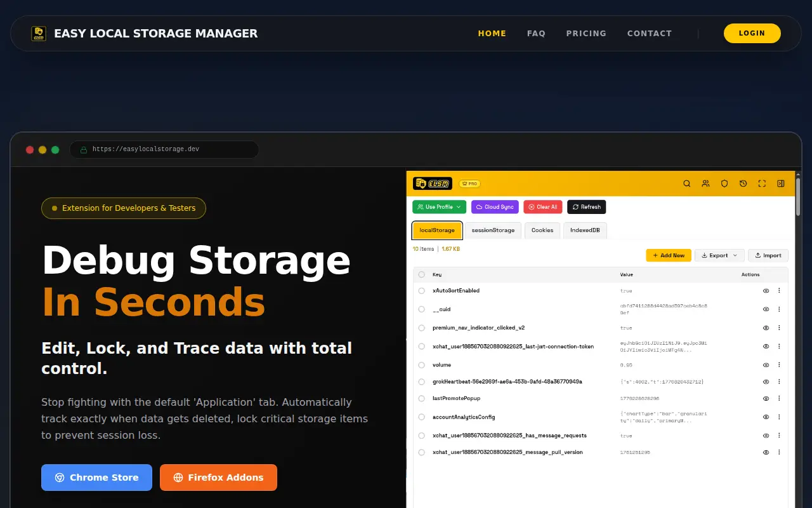Viewport: 812px width, 508px height.
Task: View the lastPromotePopup value via eye icon
Action: [766, 399]
